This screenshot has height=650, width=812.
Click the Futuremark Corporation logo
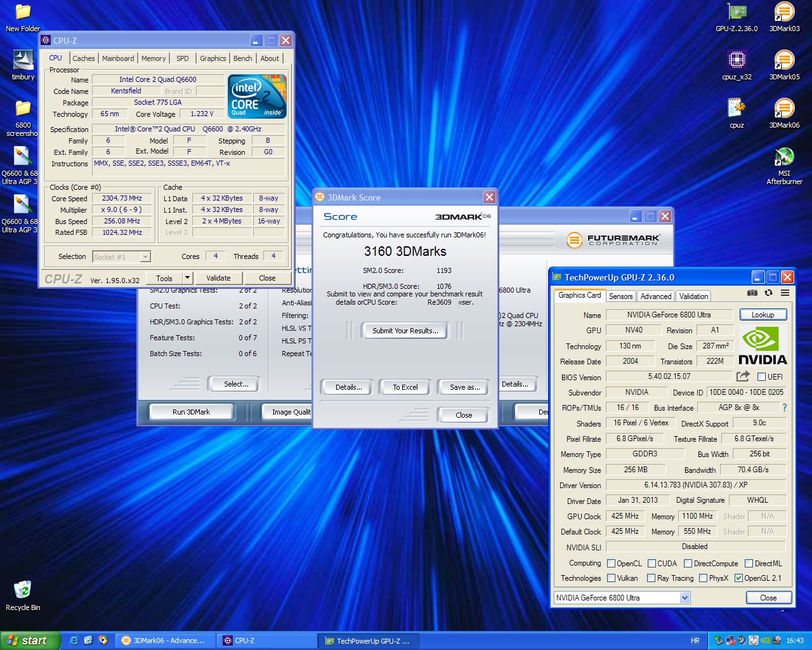click(613, 240)
